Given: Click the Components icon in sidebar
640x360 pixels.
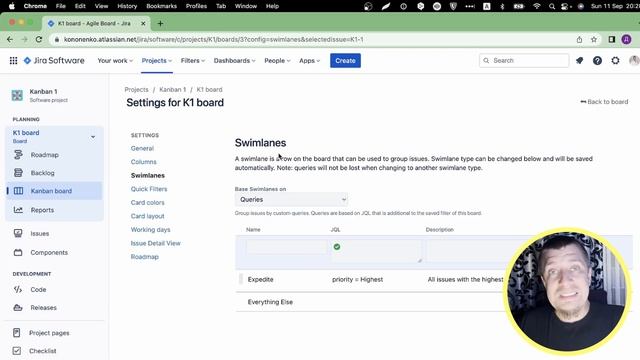Looking at the screenshot, I should click(x=18, y=252).
